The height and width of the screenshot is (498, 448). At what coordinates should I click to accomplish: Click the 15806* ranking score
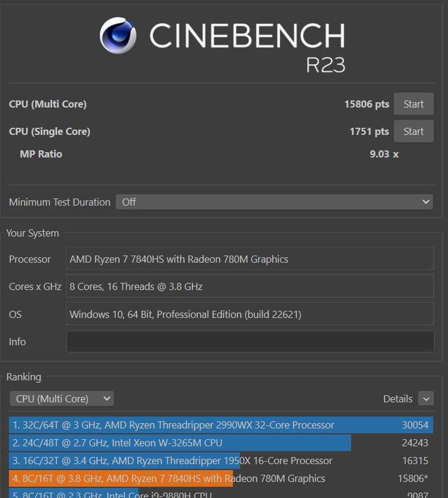(x=413, y=478)
